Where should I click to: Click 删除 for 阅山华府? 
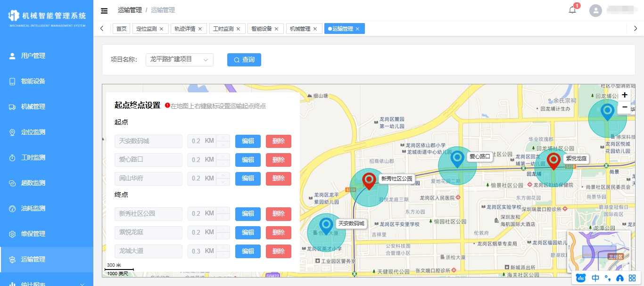pos(279,179)
